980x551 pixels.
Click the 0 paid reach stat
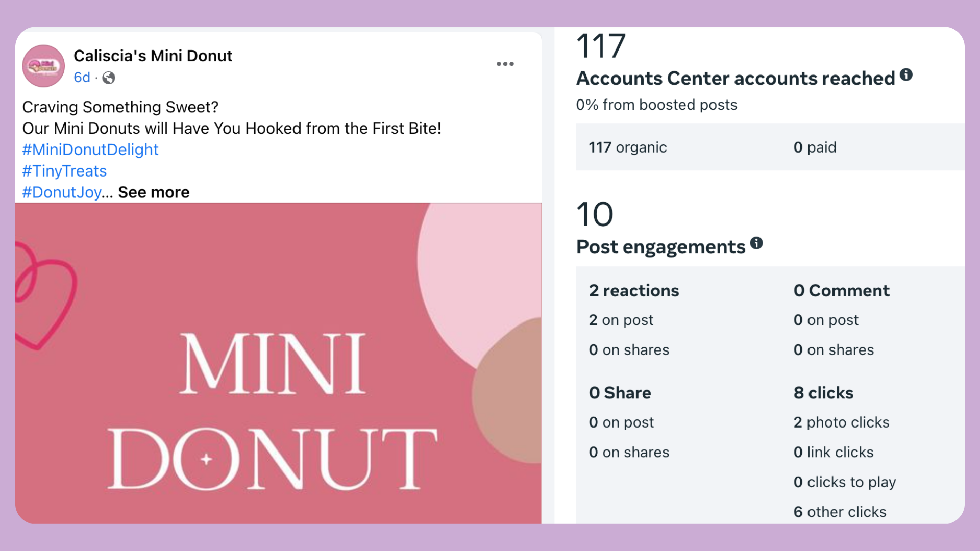[x=815, y=147]
